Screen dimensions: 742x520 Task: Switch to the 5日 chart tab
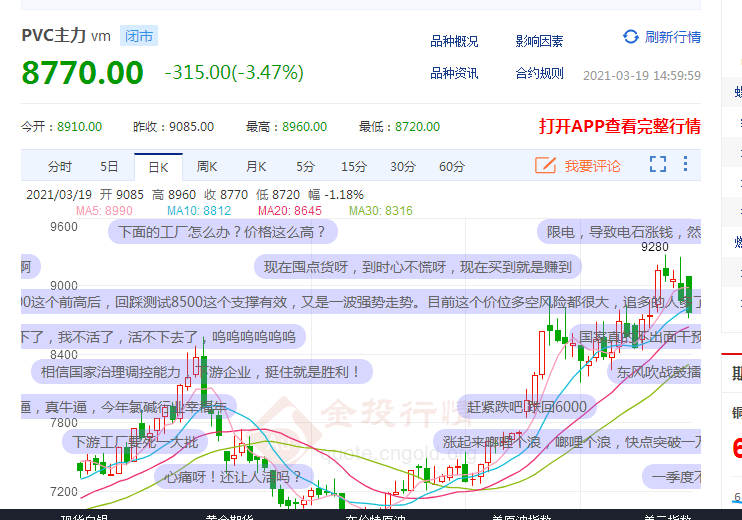tap(109, 167)
